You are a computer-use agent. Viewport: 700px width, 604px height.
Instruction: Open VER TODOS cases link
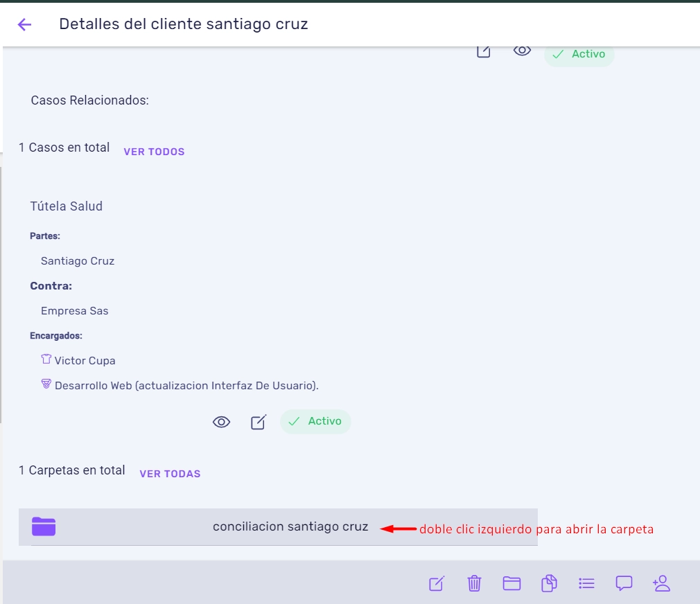click(154, 152)
